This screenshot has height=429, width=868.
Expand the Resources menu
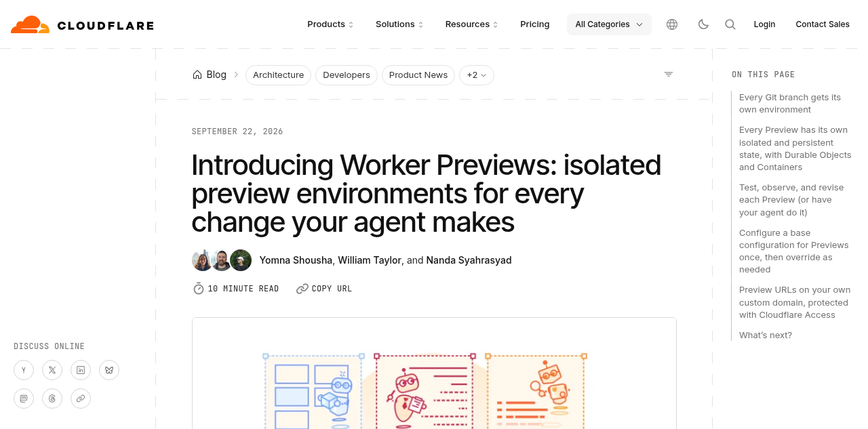click(471, 24)
